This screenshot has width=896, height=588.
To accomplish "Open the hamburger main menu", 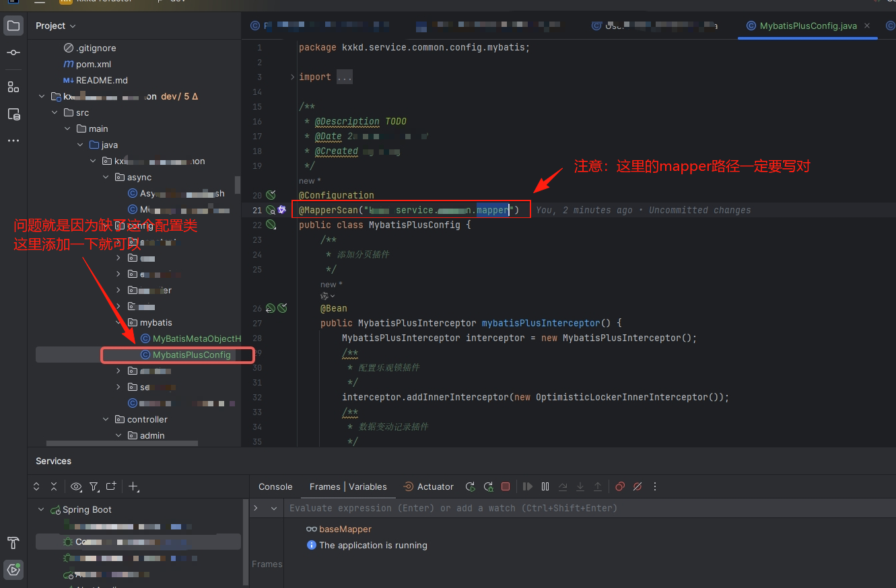I will pyautogui.click(x=40, y=2).
